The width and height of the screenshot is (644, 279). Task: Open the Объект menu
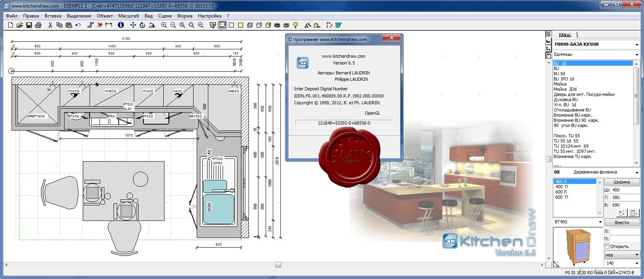(105, 16)
